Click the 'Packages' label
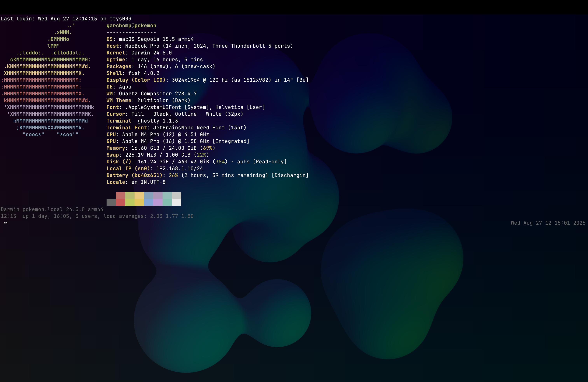588x382 pixels. click(119, 67)
